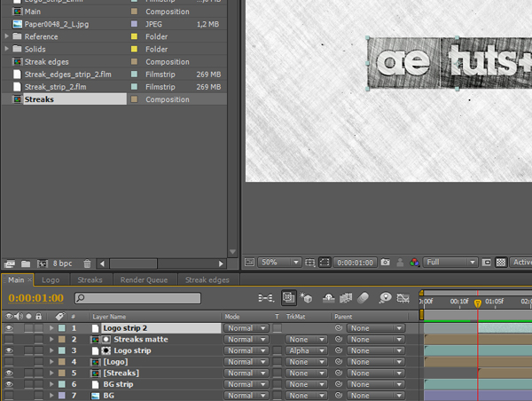Create a new composition via the project panel icon
Image resolution: width=532 pixels, height=401 pixels.
coord(43,263)
